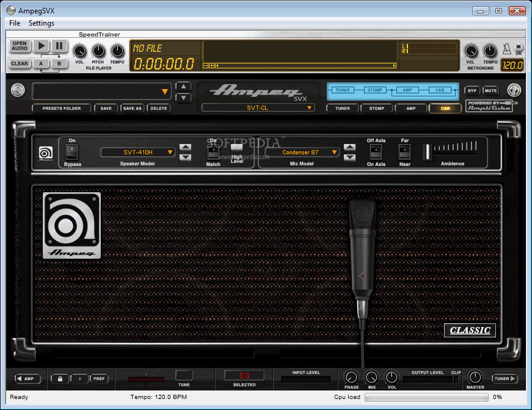
Task: Pause the file player
Action: click(59, 46)
